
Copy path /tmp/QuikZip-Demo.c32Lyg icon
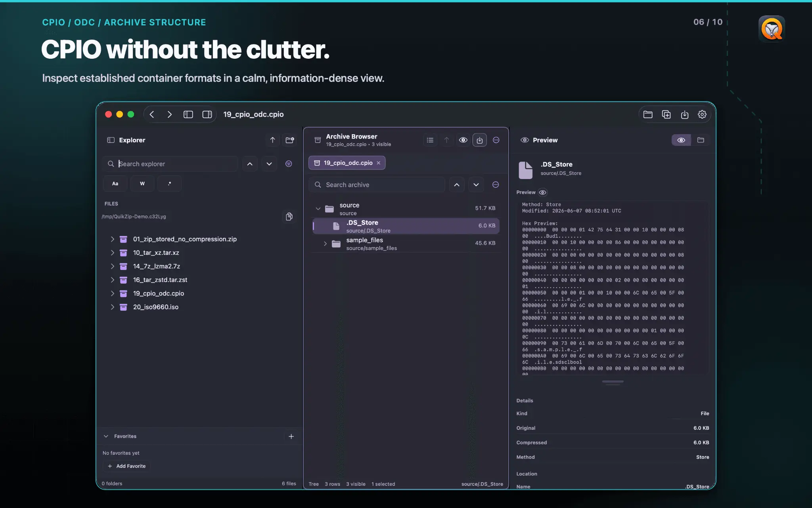point(289,216)
